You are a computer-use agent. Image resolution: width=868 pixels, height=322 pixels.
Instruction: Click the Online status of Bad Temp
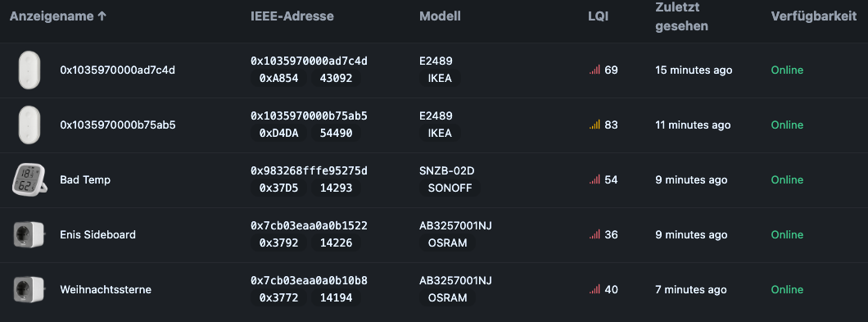click(x=787, y=179)
